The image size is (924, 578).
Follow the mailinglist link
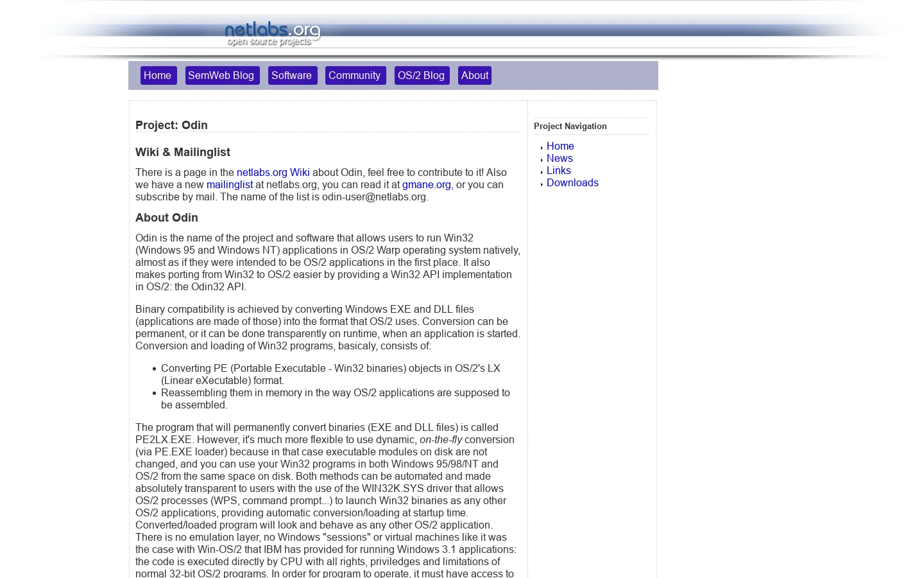click(230, 184)
